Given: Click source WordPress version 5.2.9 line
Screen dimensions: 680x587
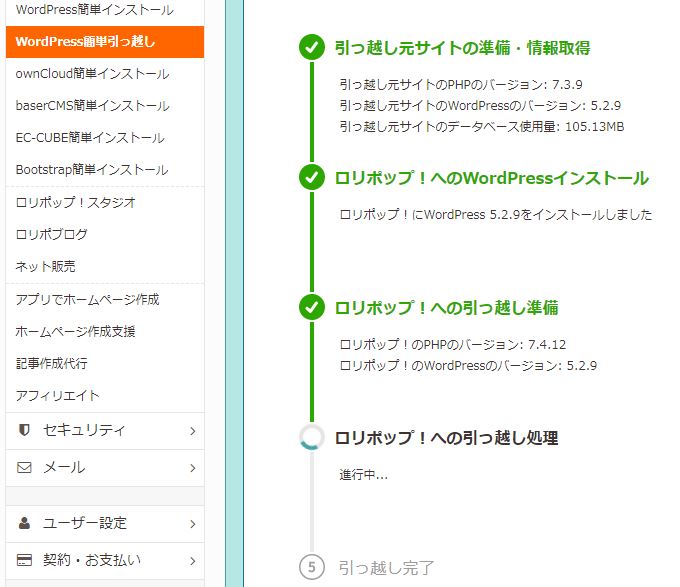Looking at the screenshot, I should click(x=480, y=105).
